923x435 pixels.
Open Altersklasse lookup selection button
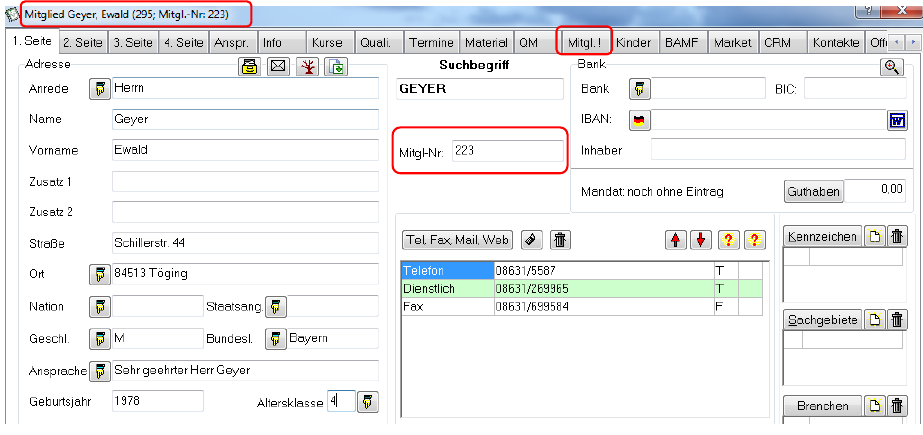pos(367,402)
